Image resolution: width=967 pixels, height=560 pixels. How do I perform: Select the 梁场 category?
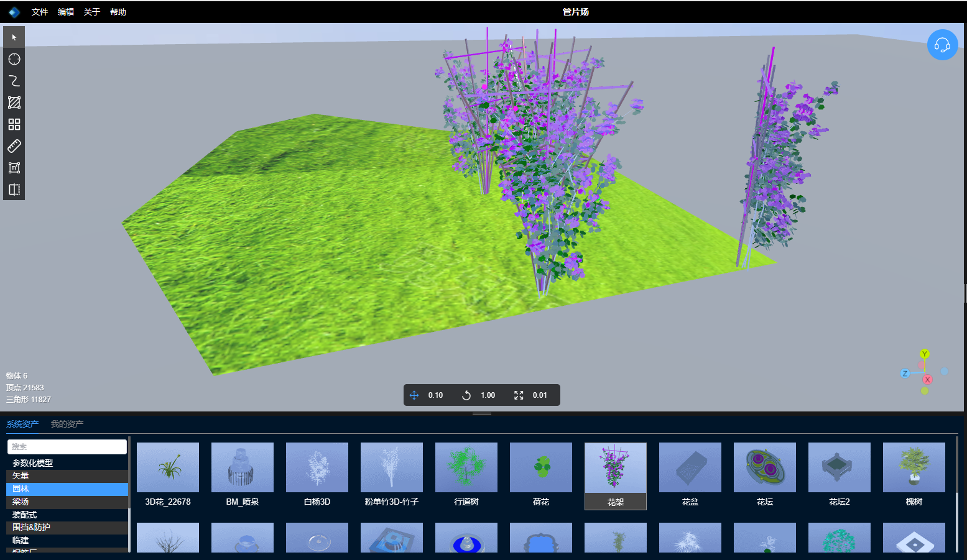[67, 502]
